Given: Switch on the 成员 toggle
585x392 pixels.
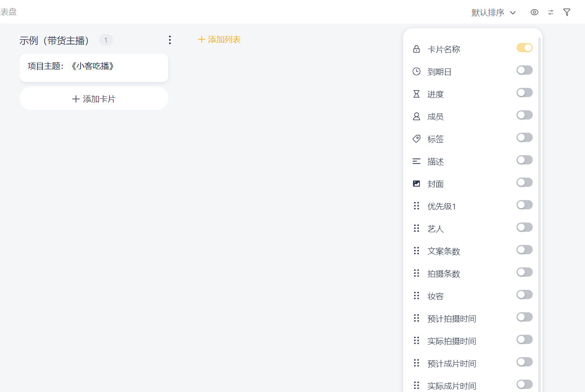Looking at the screenshot, I should [x=524, y=115].
